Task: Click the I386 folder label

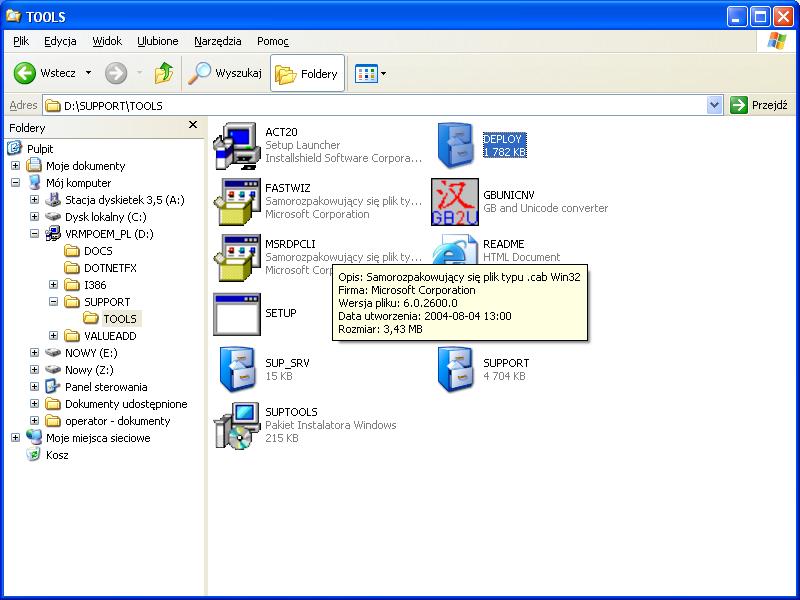Action: pos(95,285)
